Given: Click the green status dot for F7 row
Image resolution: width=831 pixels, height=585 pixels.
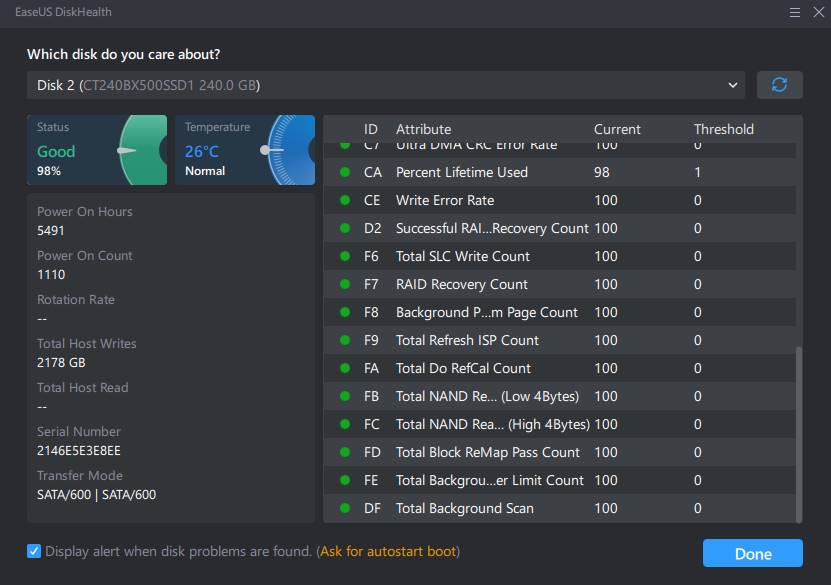Looking at the screenshot, I should (x=345, y=284).
